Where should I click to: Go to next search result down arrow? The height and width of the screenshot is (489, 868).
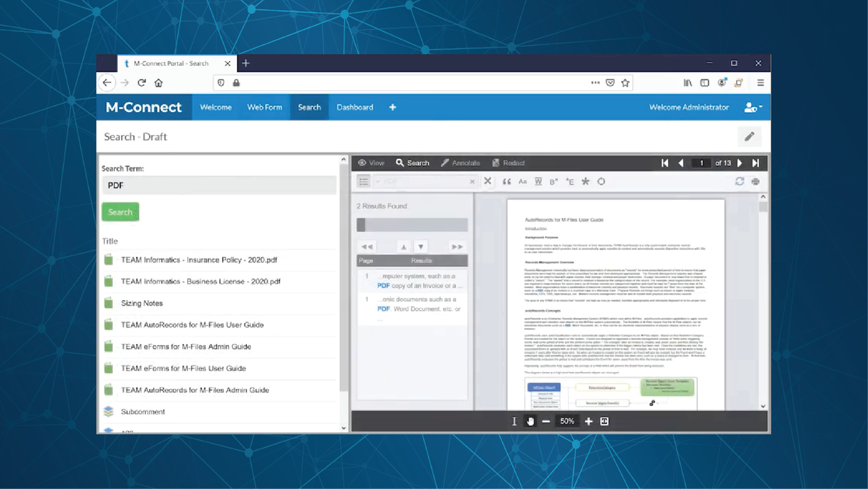[x=421, y=247]
